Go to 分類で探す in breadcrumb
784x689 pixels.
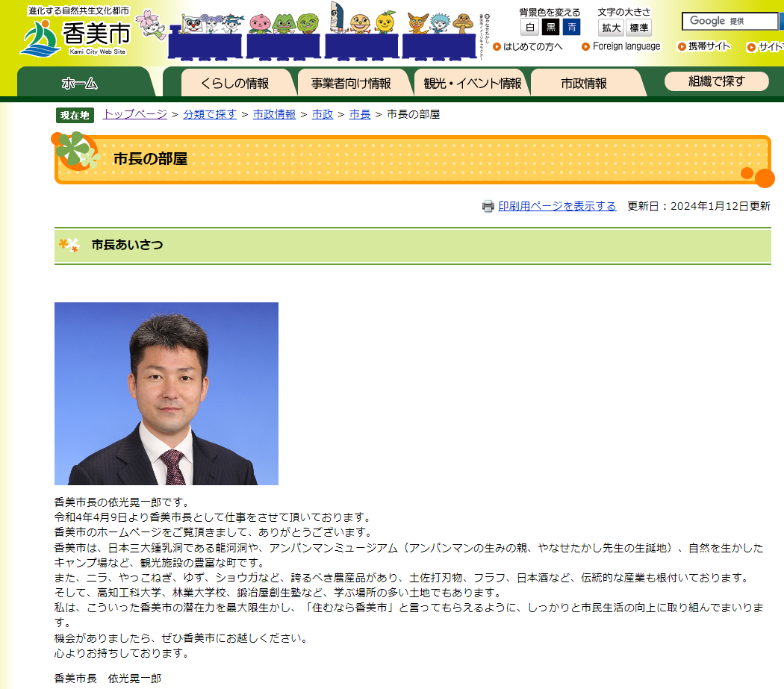tap(210, 114)
